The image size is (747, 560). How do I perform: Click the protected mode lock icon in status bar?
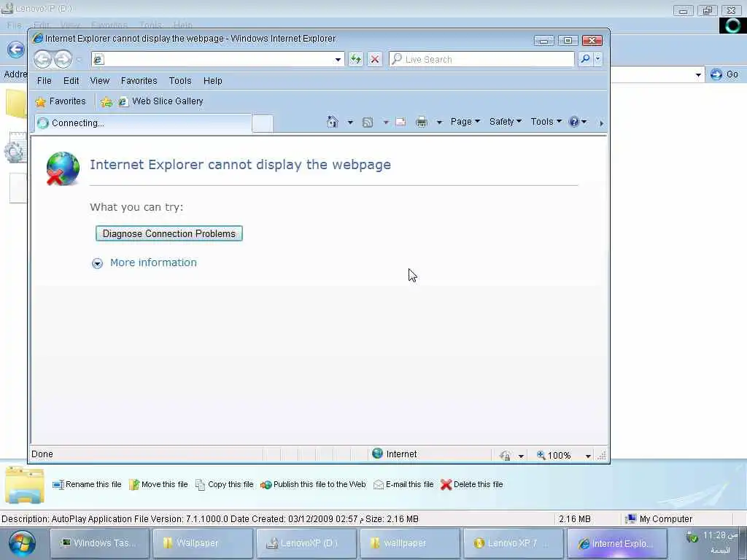point(506,456)
